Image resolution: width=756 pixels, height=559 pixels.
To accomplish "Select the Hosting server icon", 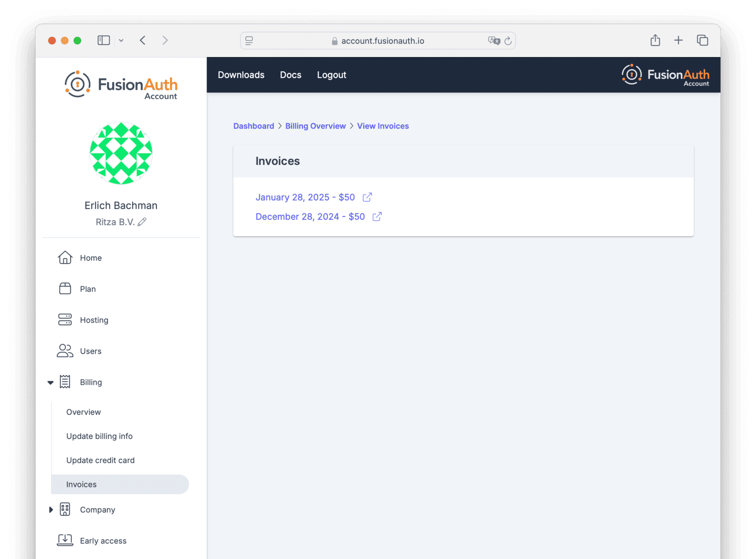I will pyautogui.click(x=65, y=320).
